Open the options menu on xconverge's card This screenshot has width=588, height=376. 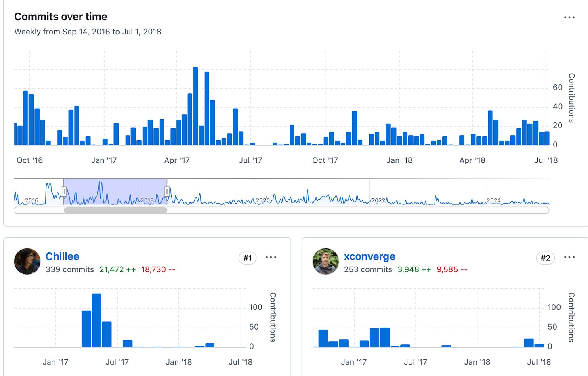click(x=569, y=257)
